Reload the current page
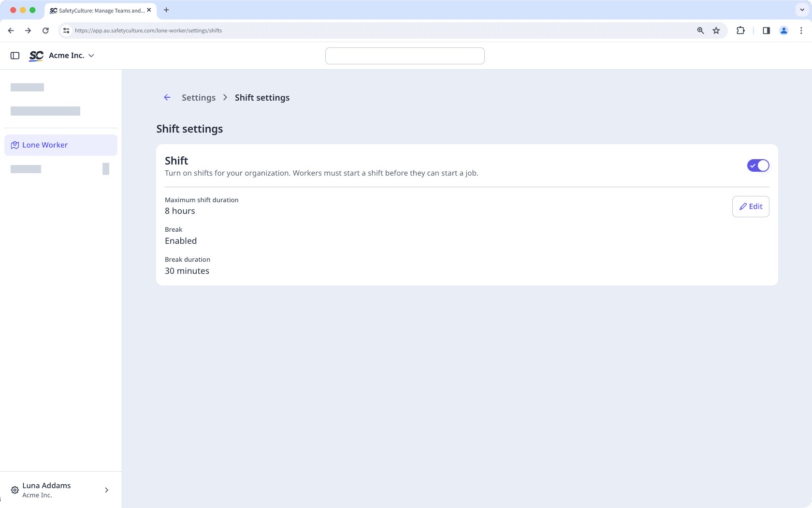This screenshot has height=508, width=812. (x=45, y=30)
